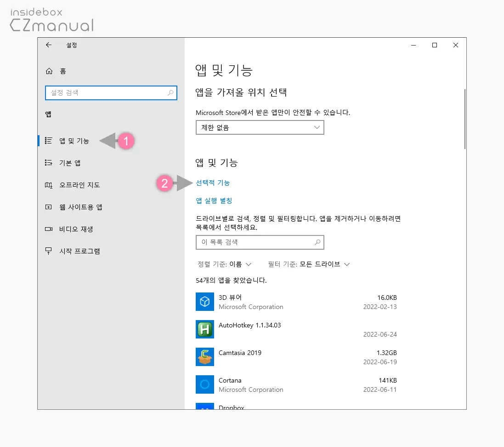Viewport: 504px width, 447px height.
Task: Click the AutoHotkey app icon
Action: click(205, 329)
